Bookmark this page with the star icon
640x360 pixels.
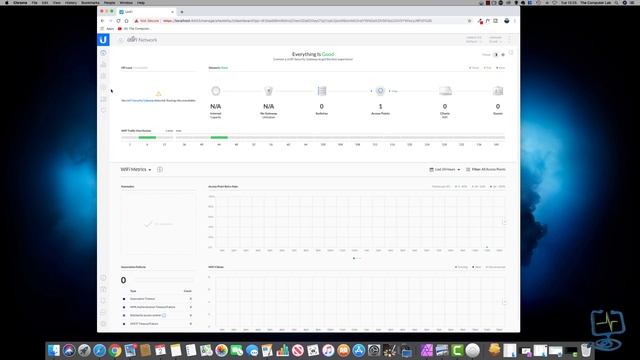[469, 21]
